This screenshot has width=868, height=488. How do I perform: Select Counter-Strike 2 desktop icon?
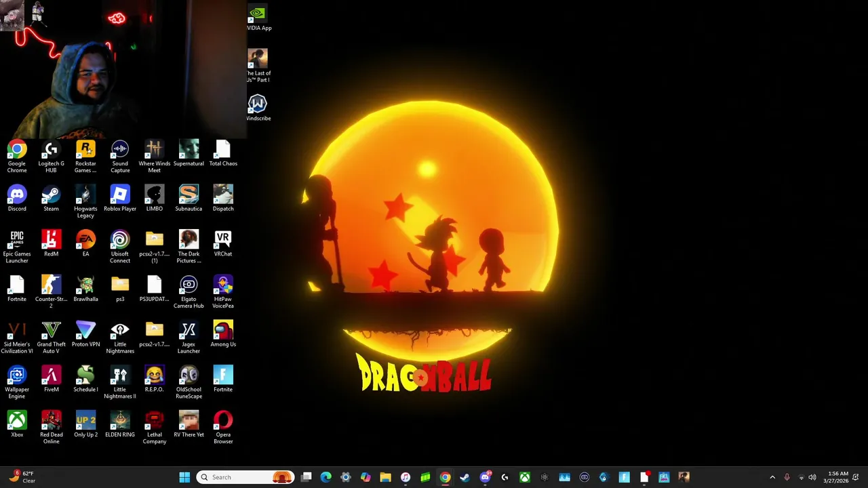pyautogui.click(x=51, y=292)
